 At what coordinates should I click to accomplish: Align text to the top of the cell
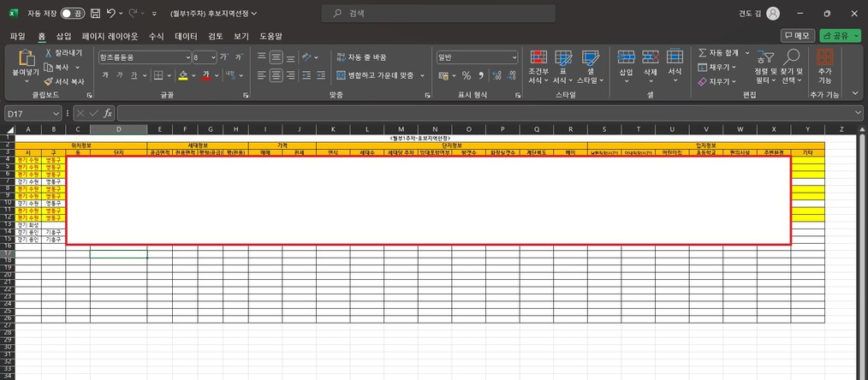tap(262, 57)
